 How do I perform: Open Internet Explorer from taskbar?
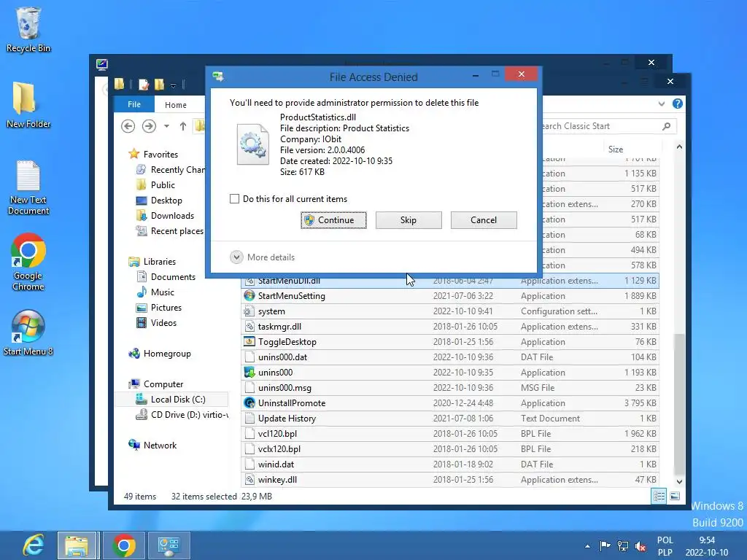coord(34,545)
